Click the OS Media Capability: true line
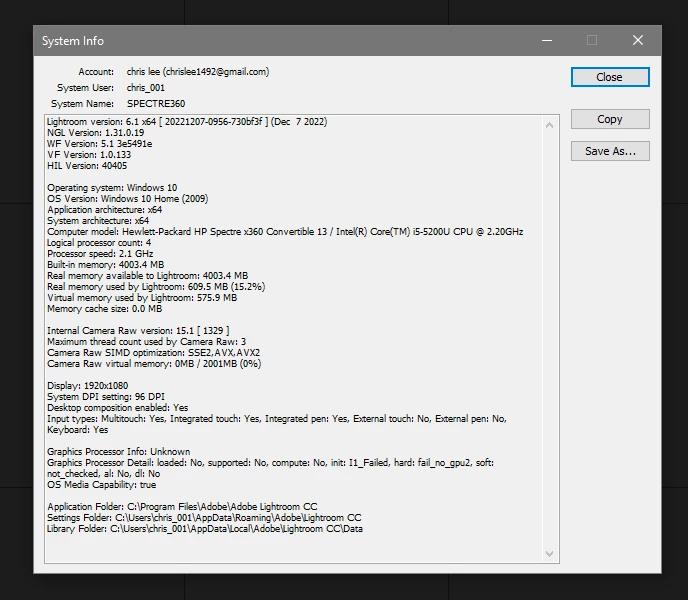Screen dimensions: 688x600 [101, 485]
